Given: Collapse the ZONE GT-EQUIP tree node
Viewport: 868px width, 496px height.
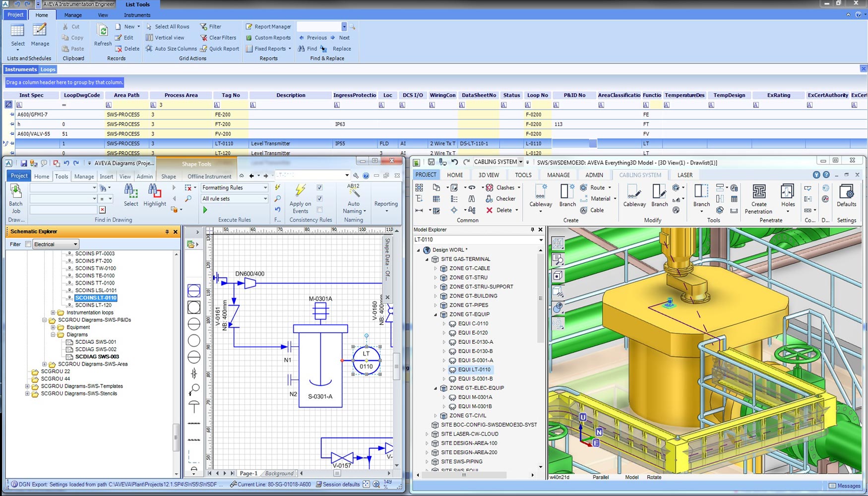Looking at the screenshot, I should (x=435, y=314).
